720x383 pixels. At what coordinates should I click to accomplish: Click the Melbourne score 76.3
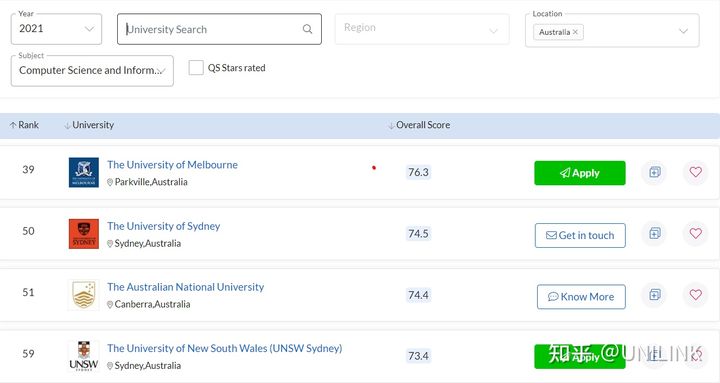tap(418, 172)
